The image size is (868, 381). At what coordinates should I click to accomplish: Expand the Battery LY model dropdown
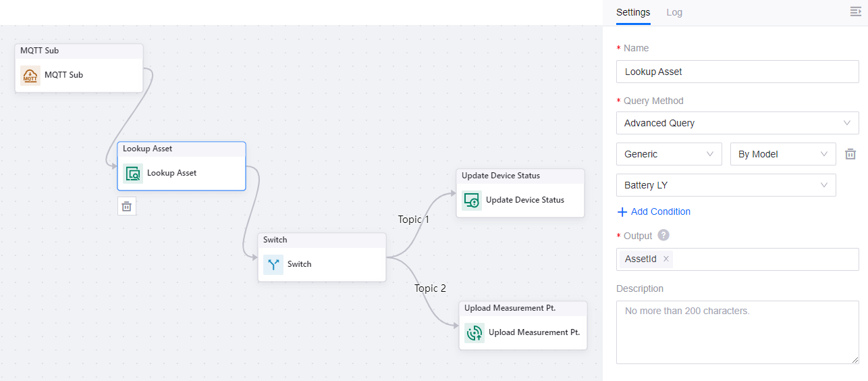(726, 185)
